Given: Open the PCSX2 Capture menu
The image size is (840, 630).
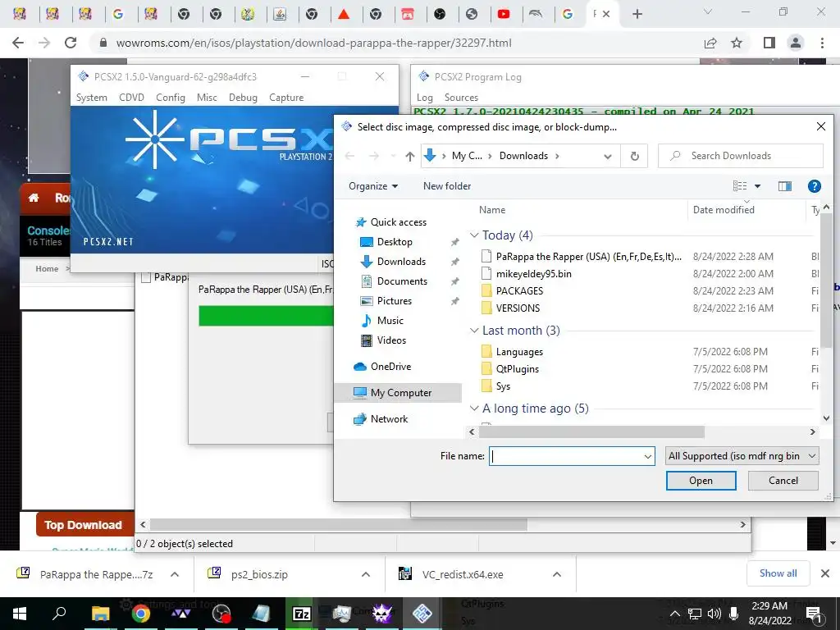Looking at the screenshot, I should (x=286, y=98).
